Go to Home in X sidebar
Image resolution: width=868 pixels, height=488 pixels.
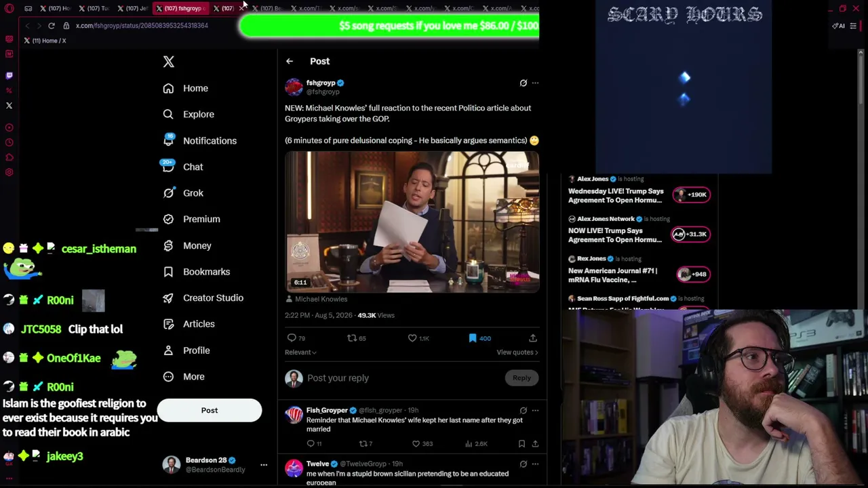point(186,88)
